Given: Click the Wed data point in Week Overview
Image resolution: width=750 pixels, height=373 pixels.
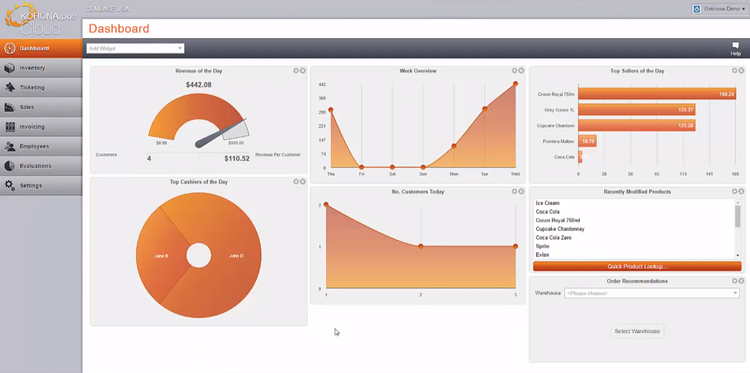Looking at the screenshot, I should click(515, 84).
